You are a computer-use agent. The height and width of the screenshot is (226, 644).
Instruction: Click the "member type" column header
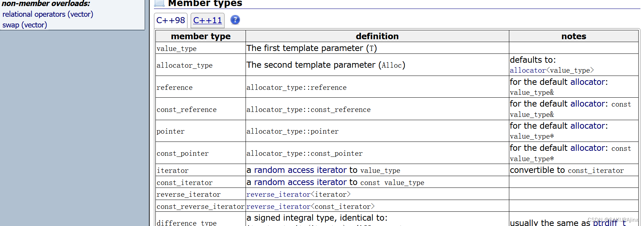pos(201,36)
